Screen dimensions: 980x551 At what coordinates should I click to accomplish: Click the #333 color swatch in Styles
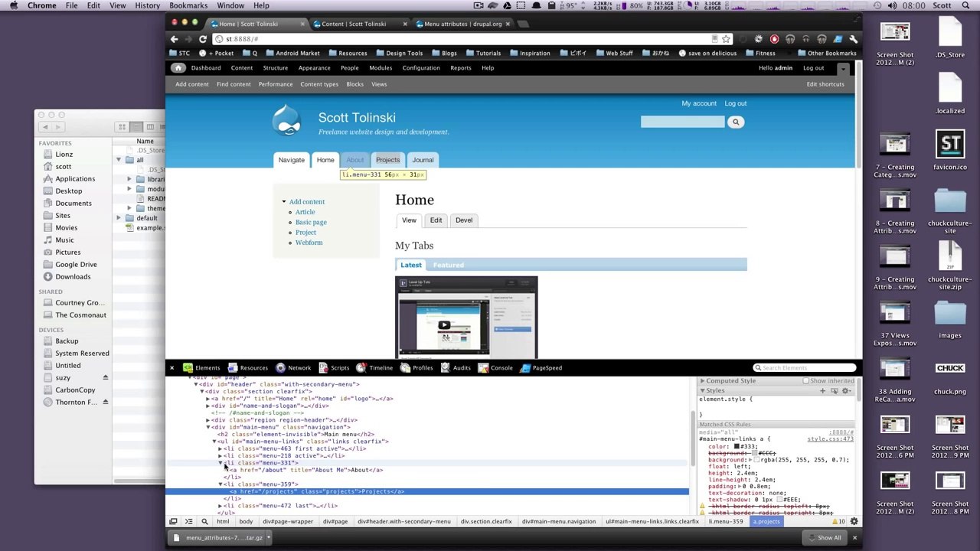coord(737,447)
